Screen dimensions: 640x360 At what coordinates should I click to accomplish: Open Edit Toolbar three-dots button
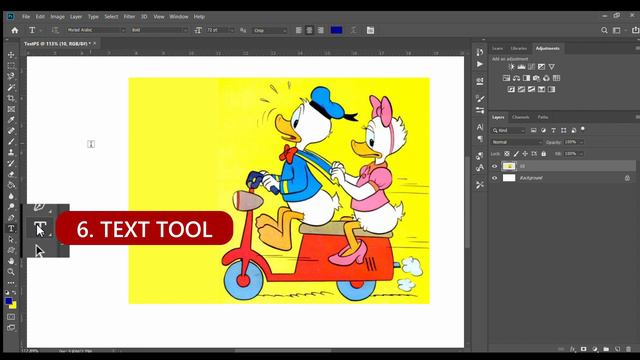tap(11, 282)
